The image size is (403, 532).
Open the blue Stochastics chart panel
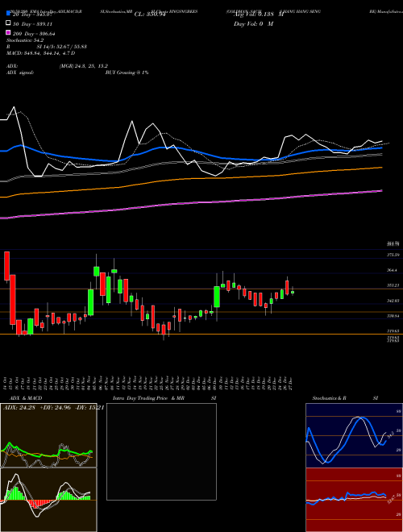point(354,435)
